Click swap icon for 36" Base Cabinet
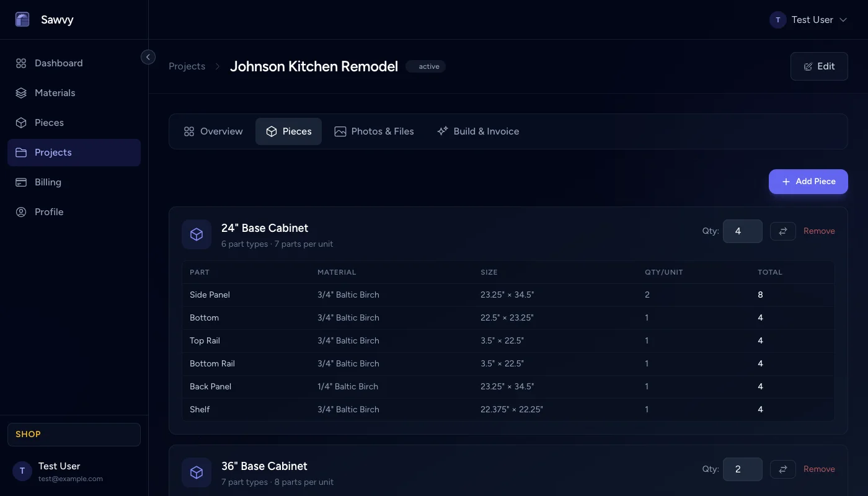This screenshot has height=496, width=868. [x=782, y=469]
